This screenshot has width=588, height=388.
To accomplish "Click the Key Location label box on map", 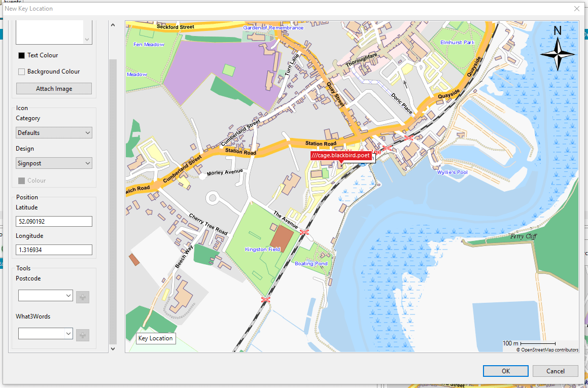I will [x=155, y=338].
